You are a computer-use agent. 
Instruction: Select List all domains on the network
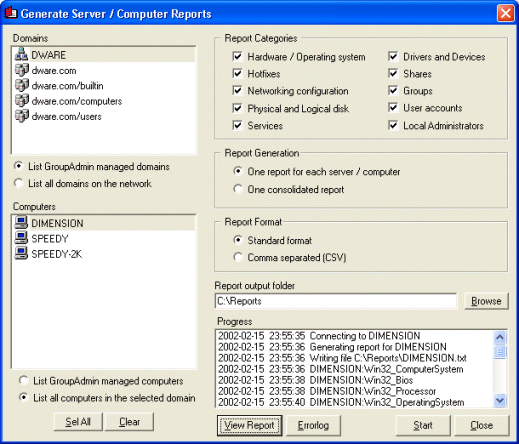[19, 183]
